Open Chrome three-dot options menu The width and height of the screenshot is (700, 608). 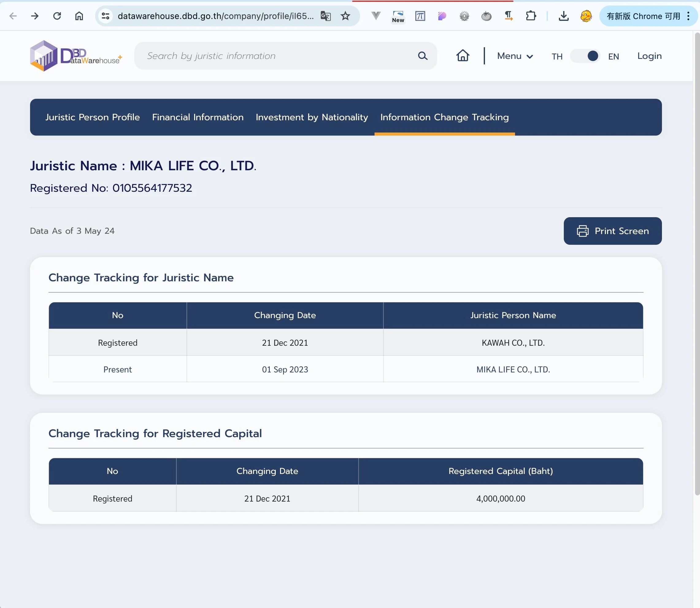point(688,16)
